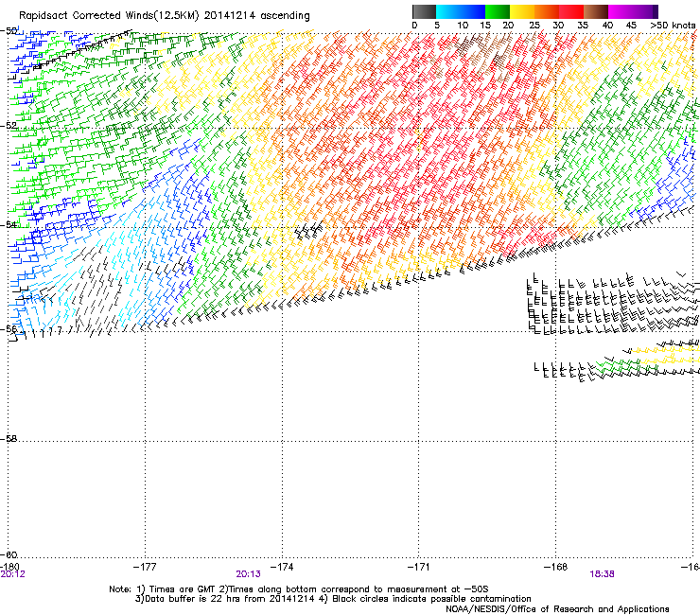This screenshot has width=700, height=615.
Task: Click the blue 10-15 knots legend segment
Action: tap(473, 11)
